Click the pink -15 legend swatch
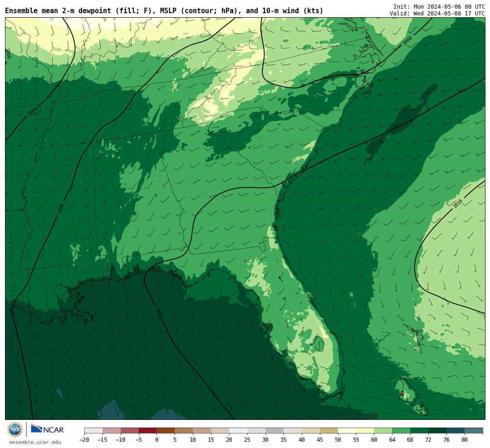This screenshot has height=448, width=490. (x=112, y=431)
